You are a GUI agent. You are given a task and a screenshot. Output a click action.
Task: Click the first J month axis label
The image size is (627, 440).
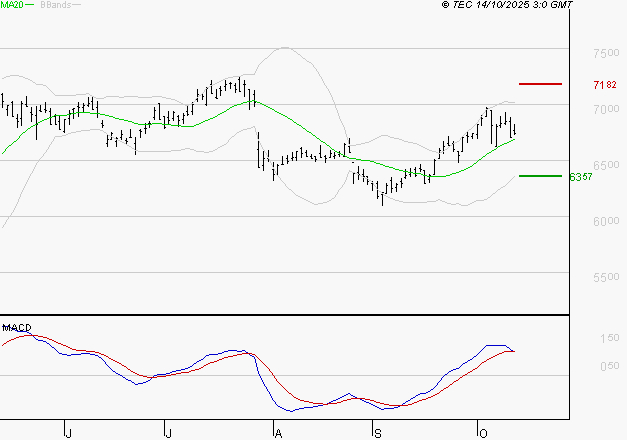click(x=69, y=434)
